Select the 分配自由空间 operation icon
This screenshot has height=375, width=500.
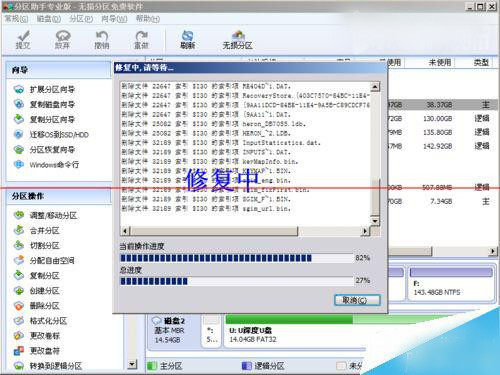coord(19,261)
